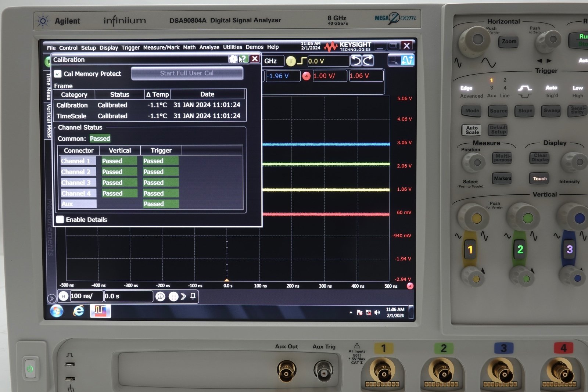This screenshot has height=392, width=588.
Task: Click the pin icon in the timebase bar
Action: click(x=193, y=296)
